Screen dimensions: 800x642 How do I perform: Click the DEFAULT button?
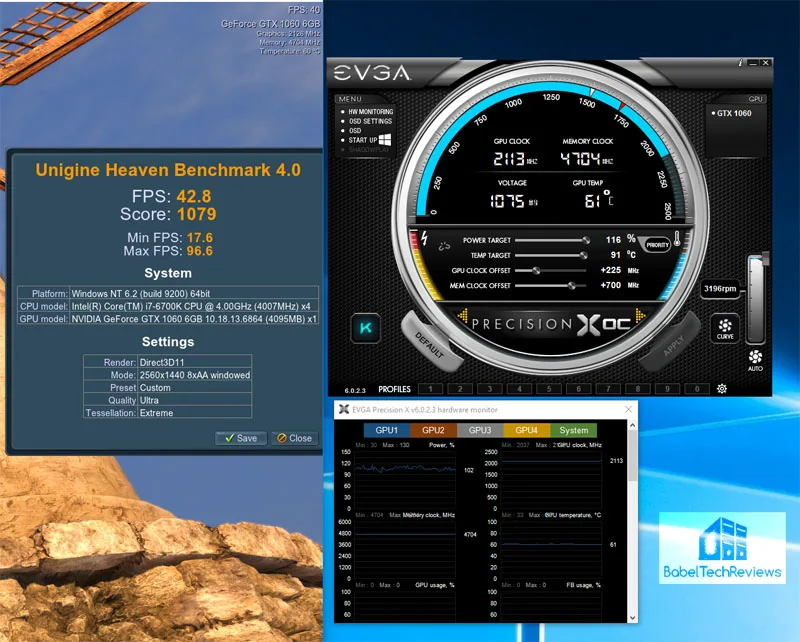coord(430,343)
